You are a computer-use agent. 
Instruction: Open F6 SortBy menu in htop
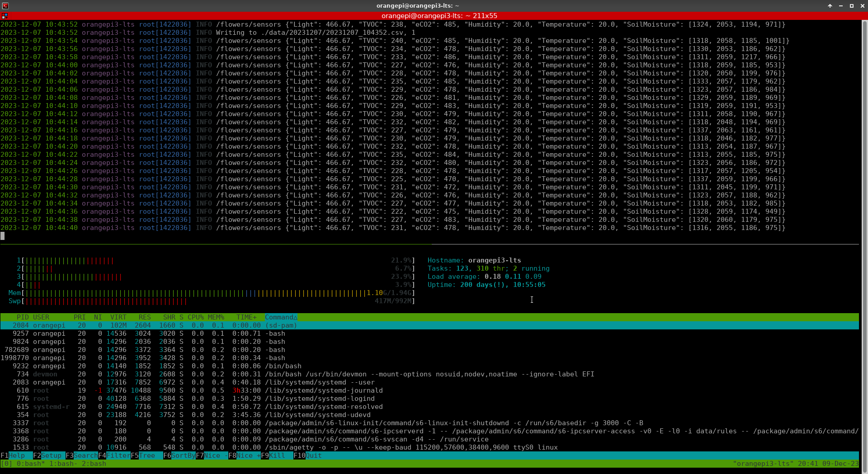[x=179, y=455]
